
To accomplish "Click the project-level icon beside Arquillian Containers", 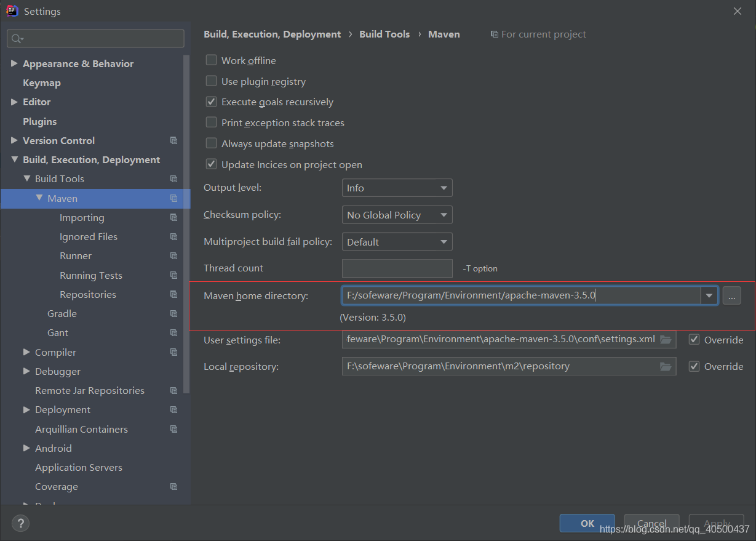I will click(173, 429).
